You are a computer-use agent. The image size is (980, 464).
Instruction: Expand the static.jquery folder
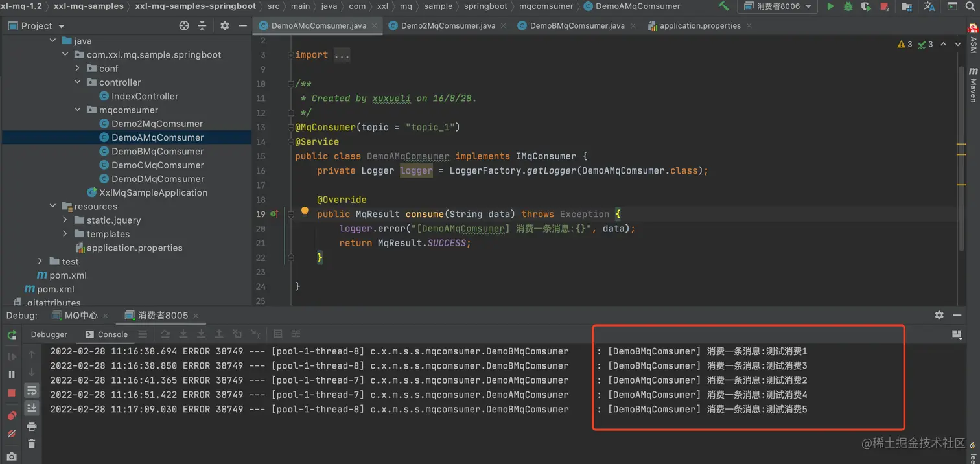[65, 220]
